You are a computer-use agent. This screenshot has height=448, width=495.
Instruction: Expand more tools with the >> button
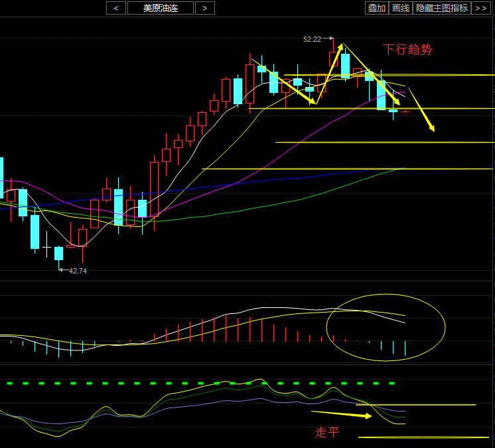(480, 8)
